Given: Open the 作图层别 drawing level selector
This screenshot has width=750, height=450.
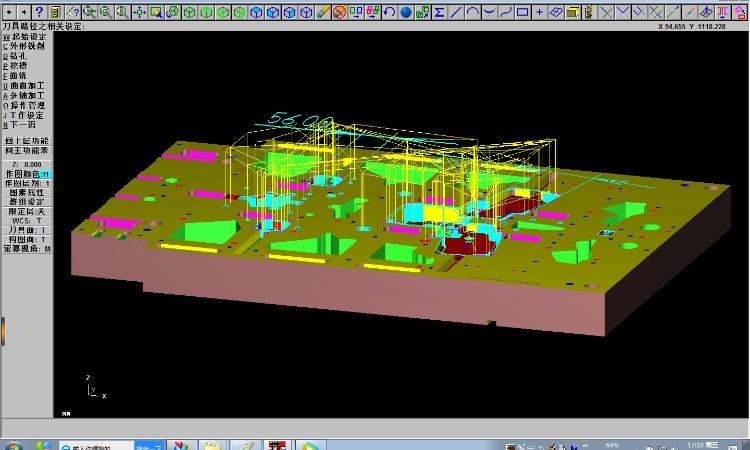Looking at the screenshot, I should click(27, 184).
